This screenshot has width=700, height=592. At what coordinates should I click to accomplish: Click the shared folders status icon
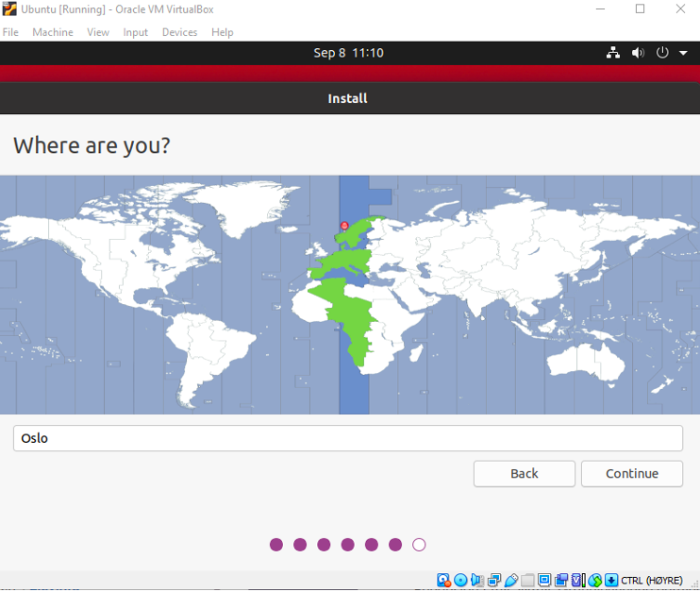pos(527,581)
